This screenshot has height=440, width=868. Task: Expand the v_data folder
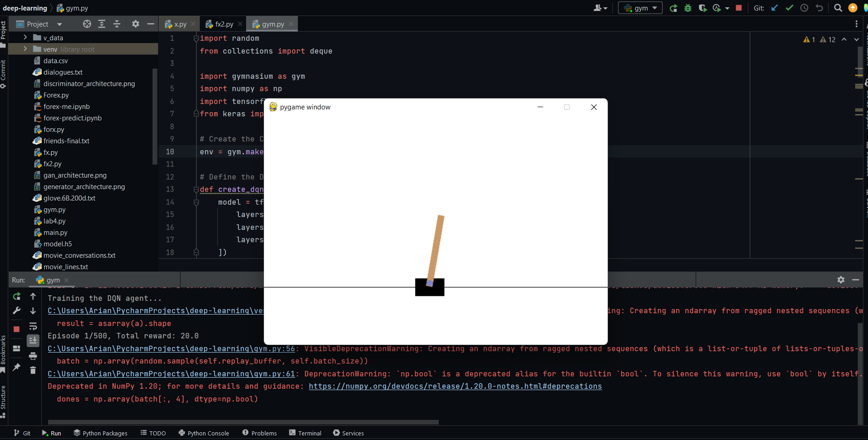pos(25,38)
